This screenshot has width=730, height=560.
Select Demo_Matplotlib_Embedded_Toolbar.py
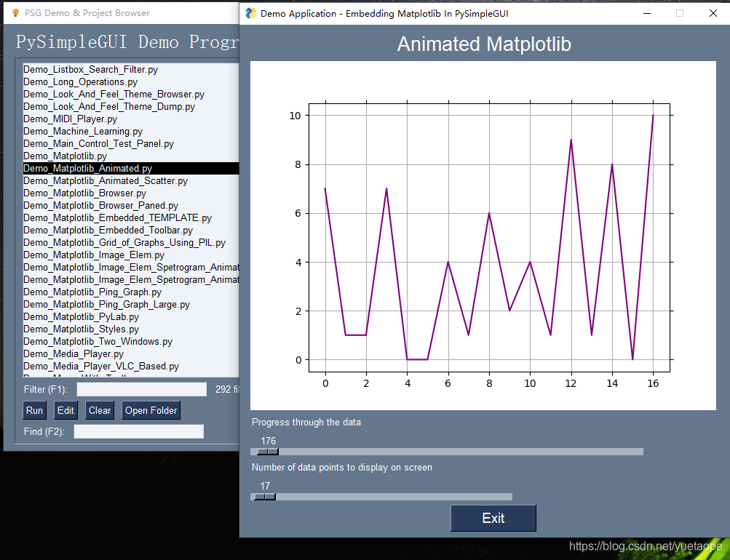point(131,231)
